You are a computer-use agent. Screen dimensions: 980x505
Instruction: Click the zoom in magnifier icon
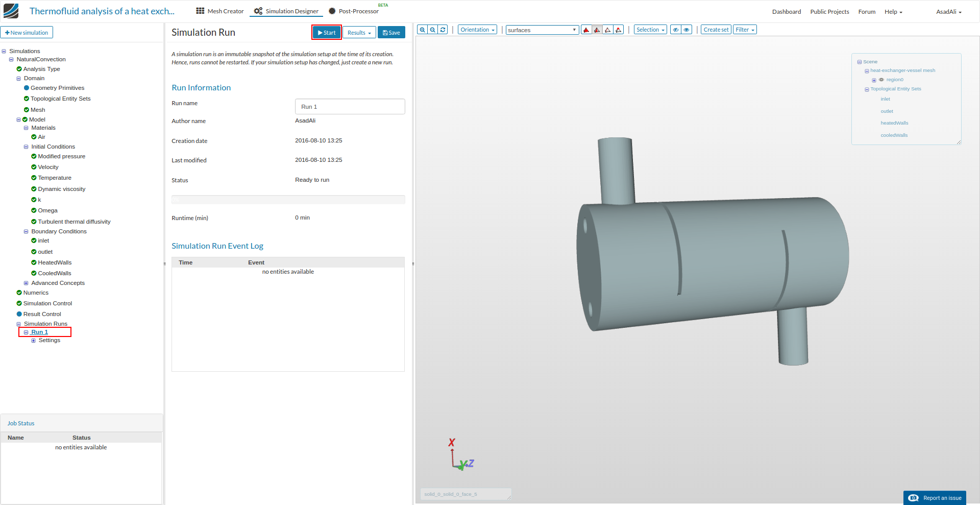[x=422, y=30]
